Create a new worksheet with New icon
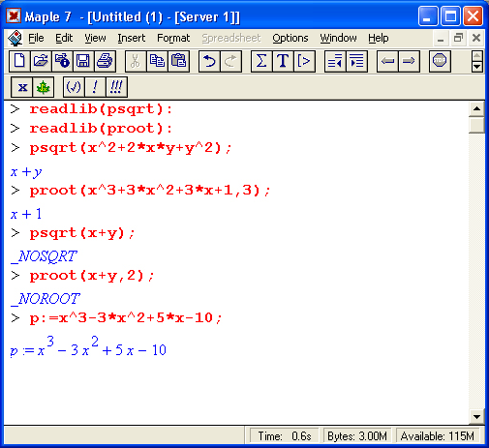The height and width of the screenshot is (448, 489). [19, 61]
